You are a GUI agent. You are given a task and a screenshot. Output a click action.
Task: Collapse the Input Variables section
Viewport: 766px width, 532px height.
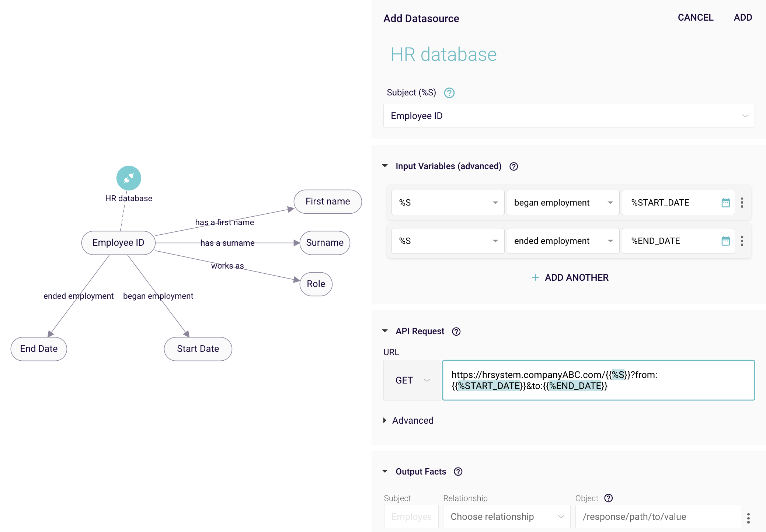point(385,166)
